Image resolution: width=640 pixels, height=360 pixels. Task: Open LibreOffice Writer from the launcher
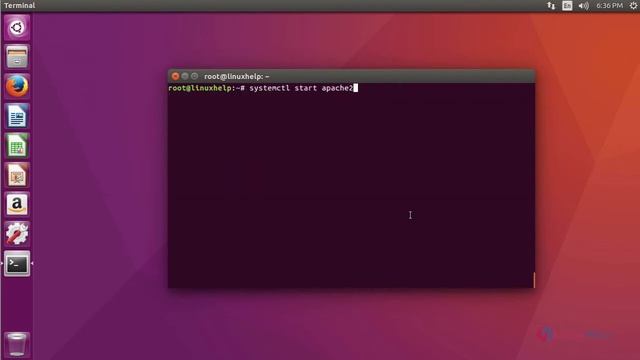point(17,116)
